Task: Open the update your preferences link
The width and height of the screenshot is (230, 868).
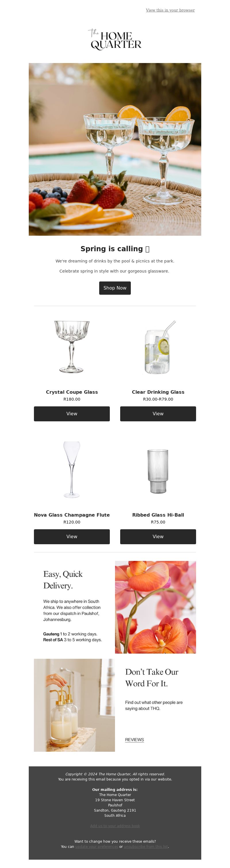Action: [x=97, y=846]
